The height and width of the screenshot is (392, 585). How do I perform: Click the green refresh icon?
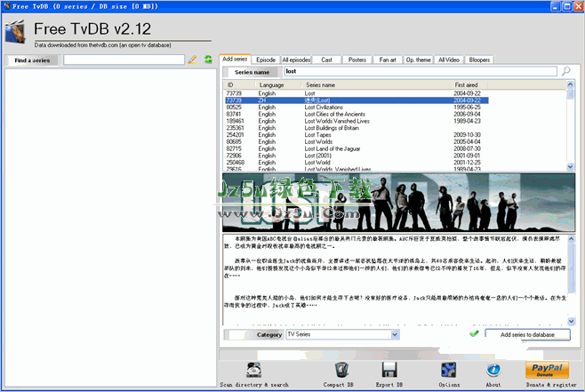[208, 60]
